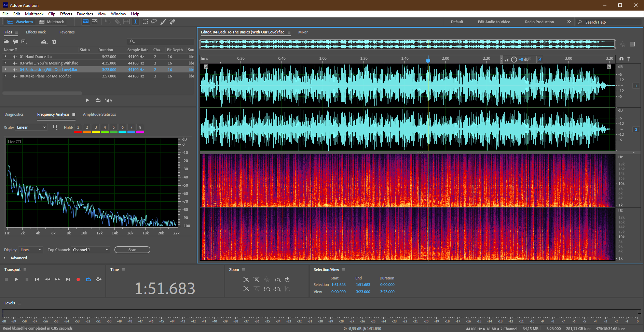Toggle channel 1 enable button

click(x=636, y=86)
